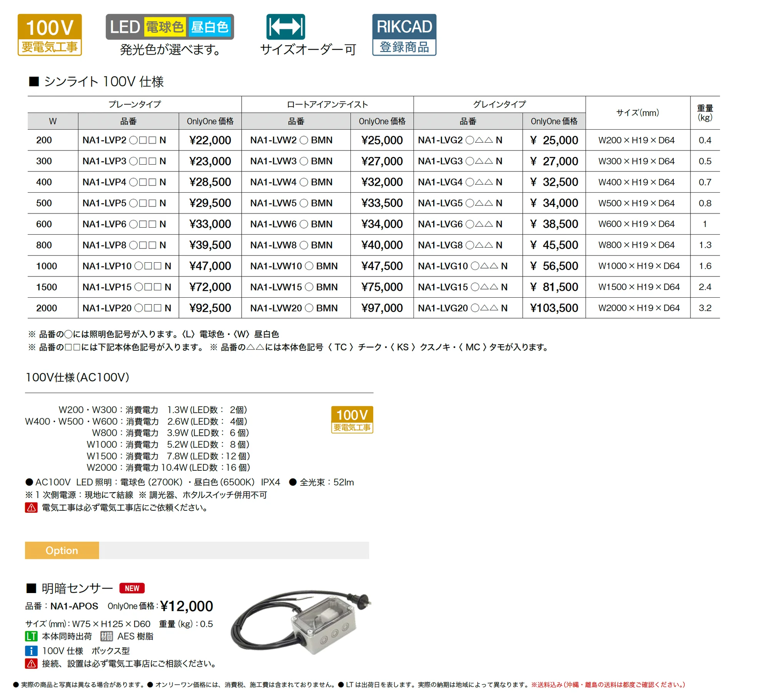Image resolution: width=769 pixels, height=700 pixels.
Task: Click the 100V 要電気工事 badge at top
Action: (x=50, y=35)
